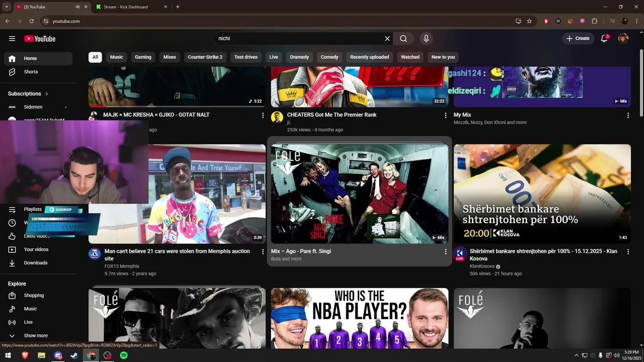Open options for Mix – Ago - Pare
This screenshot has width=644, height=362.
[445, 251]
